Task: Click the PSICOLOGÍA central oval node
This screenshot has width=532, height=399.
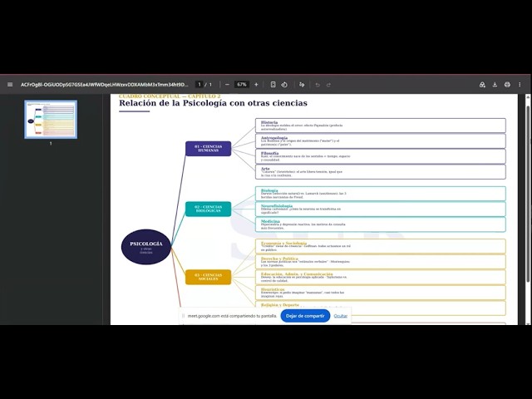Action: coord(146,247)
